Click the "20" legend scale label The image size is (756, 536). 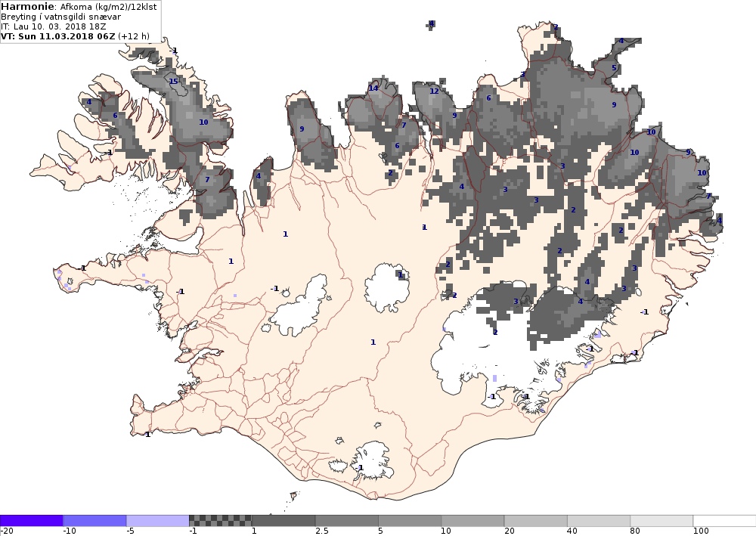coord(509,531)
